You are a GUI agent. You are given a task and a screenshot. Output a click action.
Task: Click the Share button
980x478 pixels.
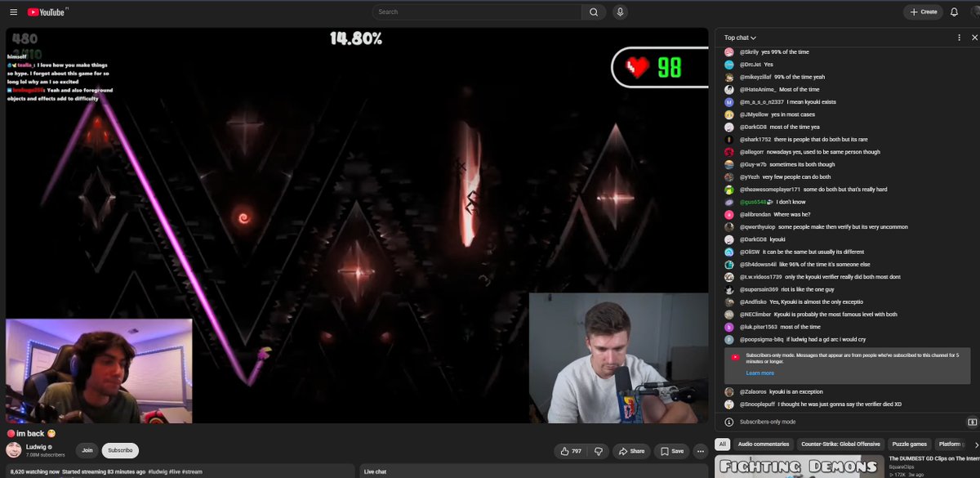point(631,451)
